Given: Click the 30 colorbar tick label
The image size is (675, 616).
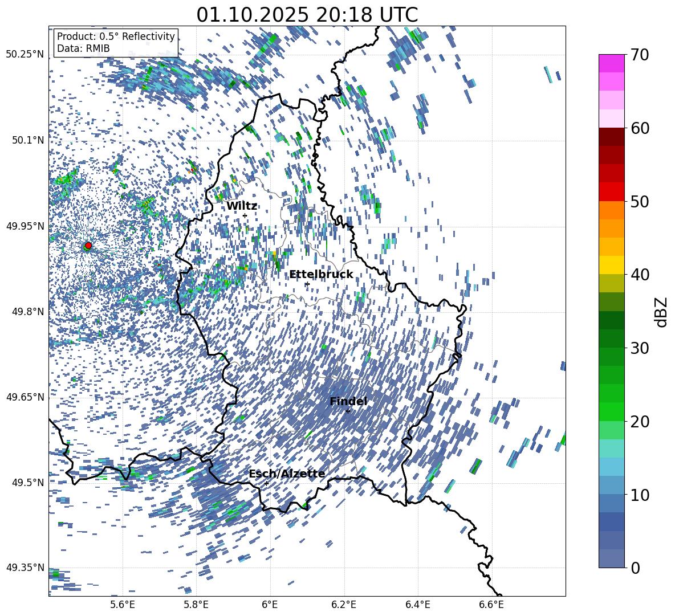Looking at the screenshot, I should [640, 348].
